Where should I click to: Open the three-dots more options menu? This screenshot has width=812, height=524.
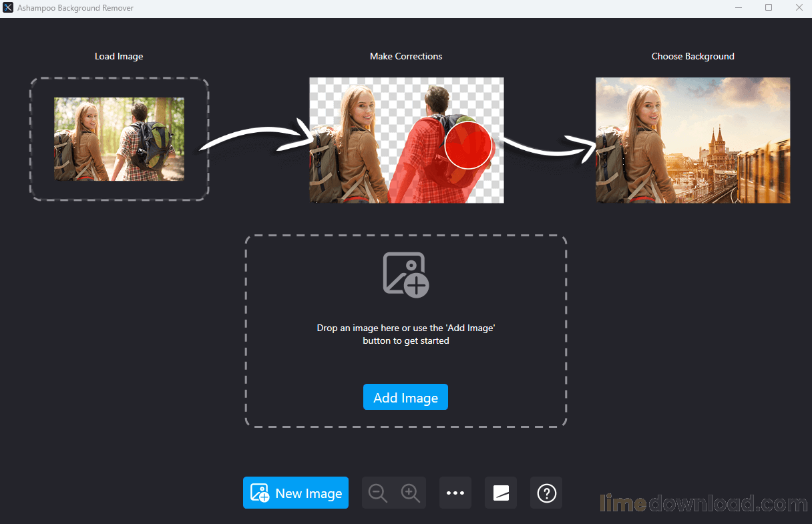(455, 493)
